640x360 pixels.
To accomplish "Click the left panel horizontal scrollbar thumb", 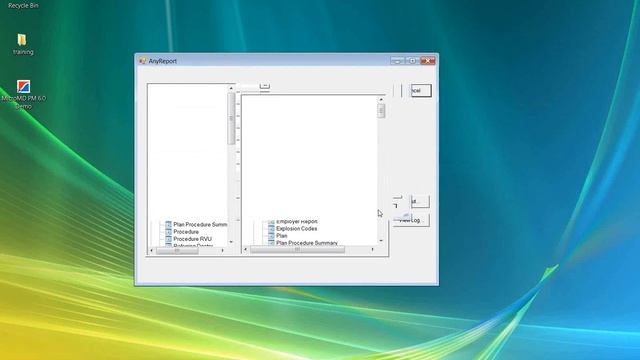I will [177, 250].
